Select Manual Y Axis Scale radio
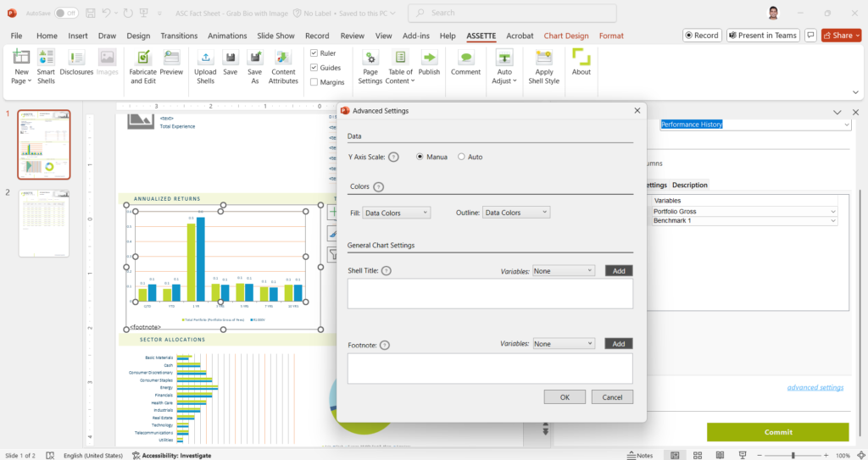 pyautogui.click(x=420, y=158)
